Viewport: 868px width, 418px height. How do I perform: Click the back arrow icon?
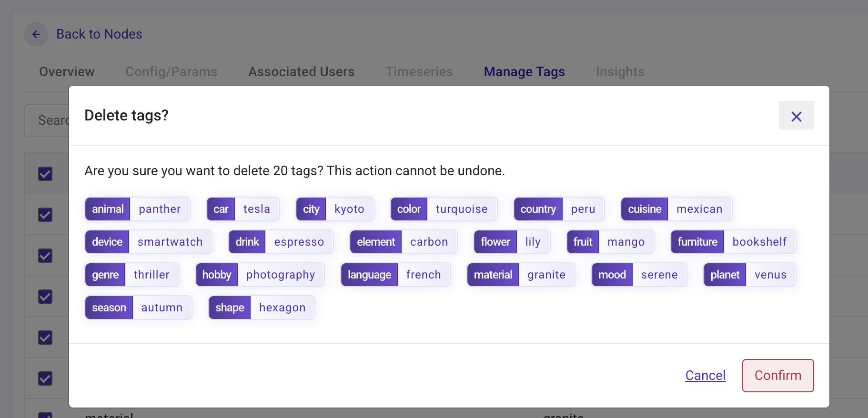point(36,34)
